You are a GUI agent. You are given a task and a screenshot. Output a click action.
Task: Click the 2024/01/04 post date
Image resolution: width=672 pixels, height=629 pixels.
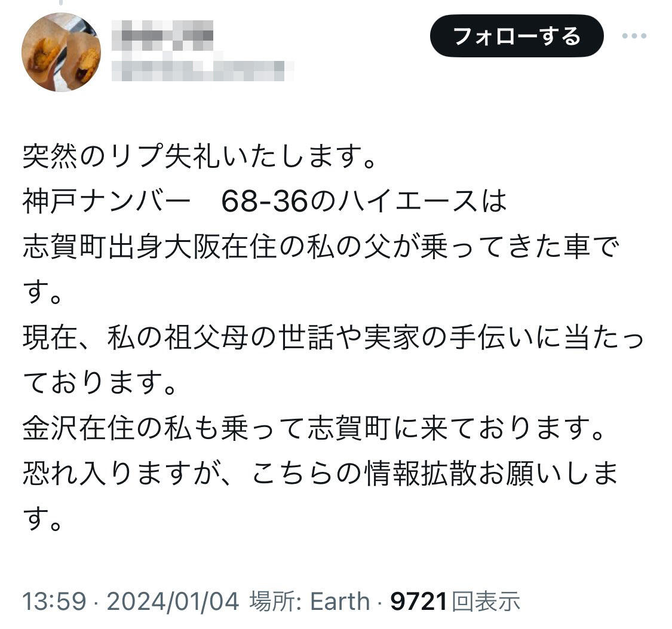click(x=172, y=601)
